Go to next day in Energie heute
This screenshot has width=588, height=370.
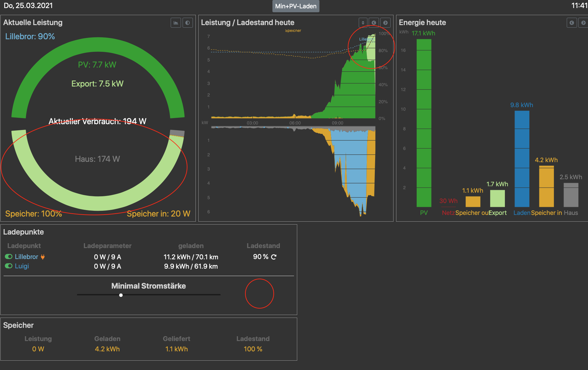coord(583,23)
